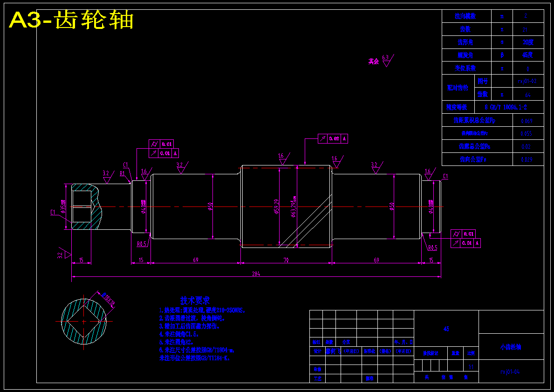Click the '工艺' title block cell
The height and width of the screenshot is (392, 554).
pos(317,378)
